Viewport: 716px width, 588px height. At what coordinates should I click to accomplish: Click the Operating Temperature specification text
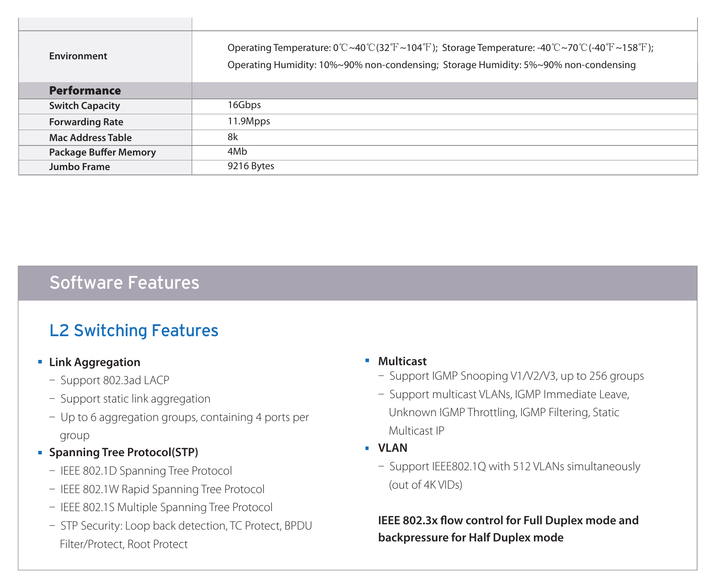332,47
